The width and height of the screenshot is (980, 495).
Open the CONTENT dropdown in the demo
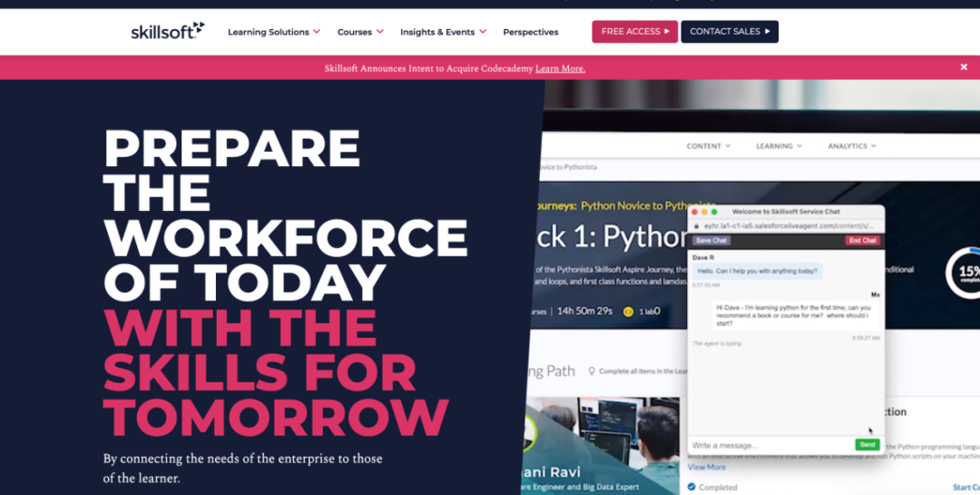pyautogui.click(x=708, y=146)
